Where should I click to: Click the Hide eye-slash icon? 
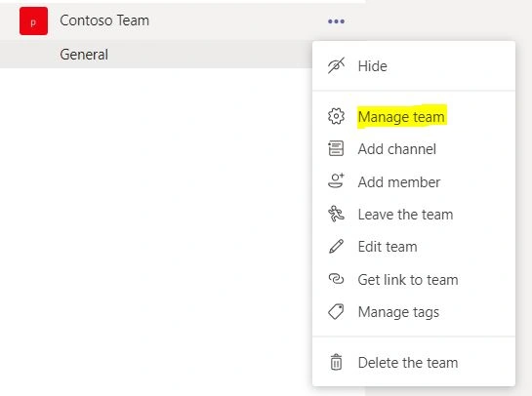[336, 65]
